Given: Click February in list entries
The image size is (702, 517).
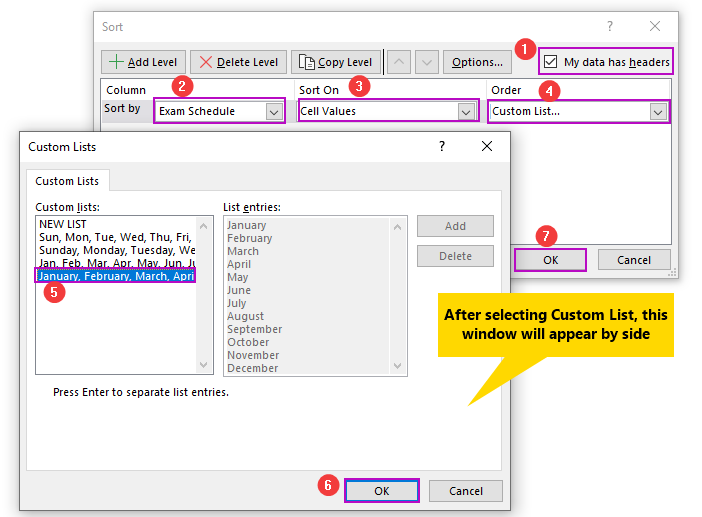Looking at the screenshot, I should point(249,238).
